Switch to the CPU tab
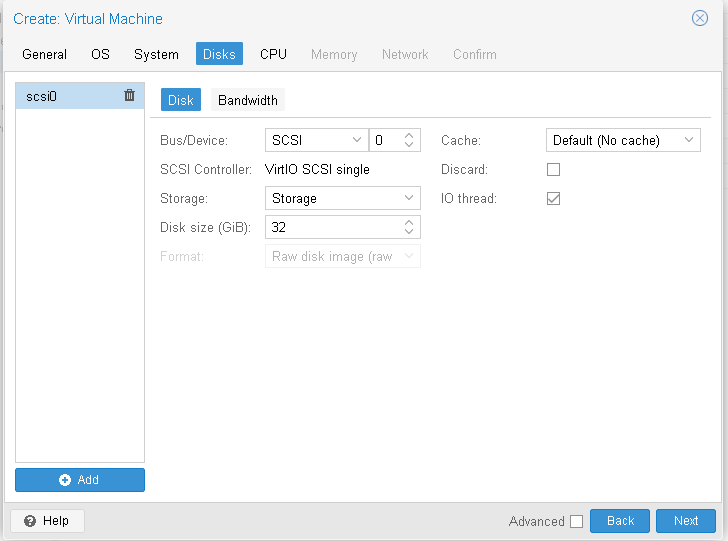728x541 pixels. [273, 54]
